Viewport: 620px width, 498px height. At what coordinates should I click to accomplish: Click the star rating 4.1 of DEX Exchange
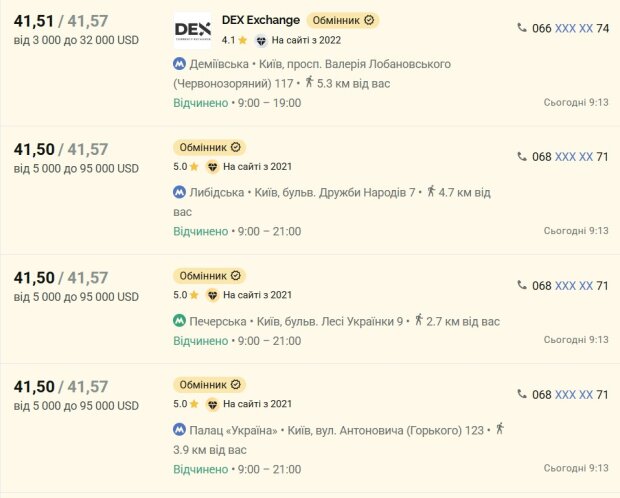(234, 40)
